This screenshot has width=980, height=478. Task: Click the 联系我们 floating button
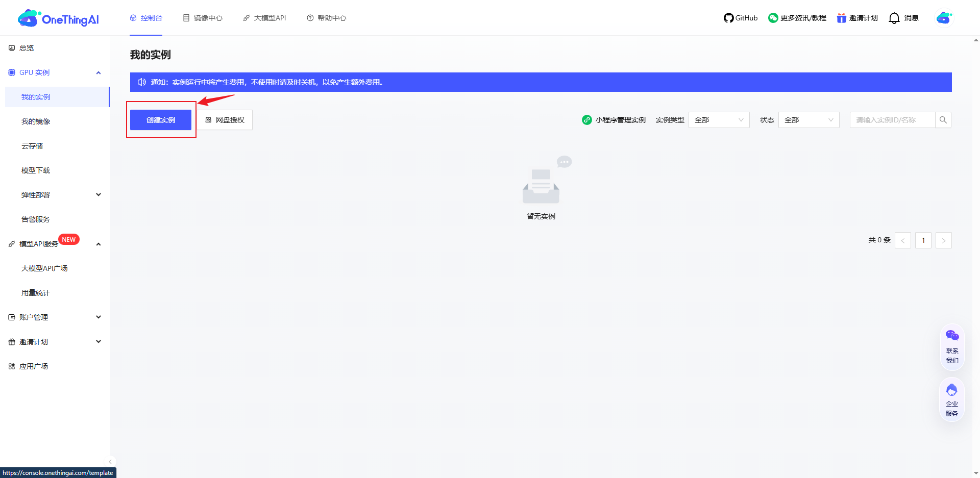(x=952, y=347)
